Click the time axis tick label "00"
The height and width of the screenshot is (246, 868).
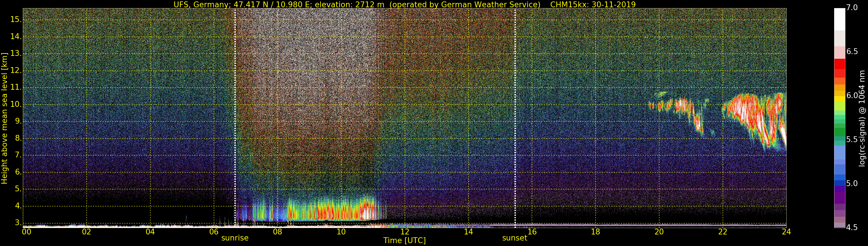point(27,232)
